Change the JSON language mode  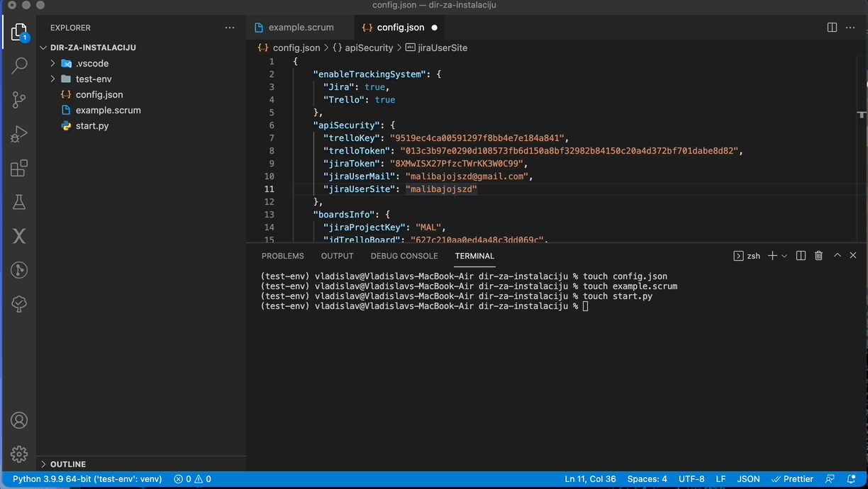coord(748,479)
